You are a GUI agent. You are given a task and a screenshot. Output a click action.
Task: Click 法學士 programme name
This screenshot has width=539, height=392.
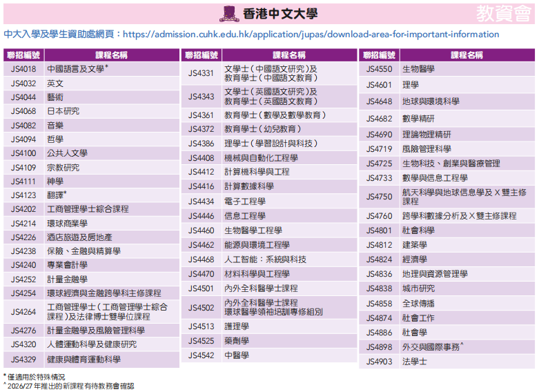[x=415, y=362]
